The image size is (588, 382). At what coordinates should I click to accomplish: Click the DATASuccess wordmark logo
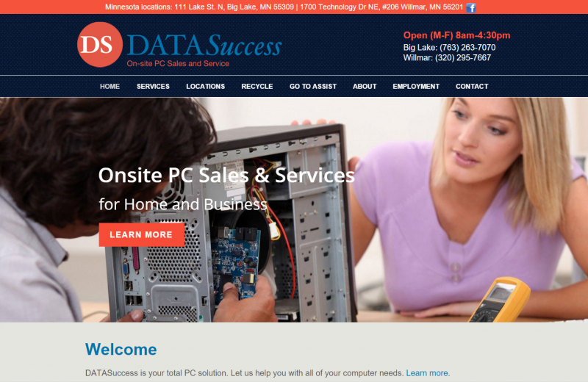point(204,46)
